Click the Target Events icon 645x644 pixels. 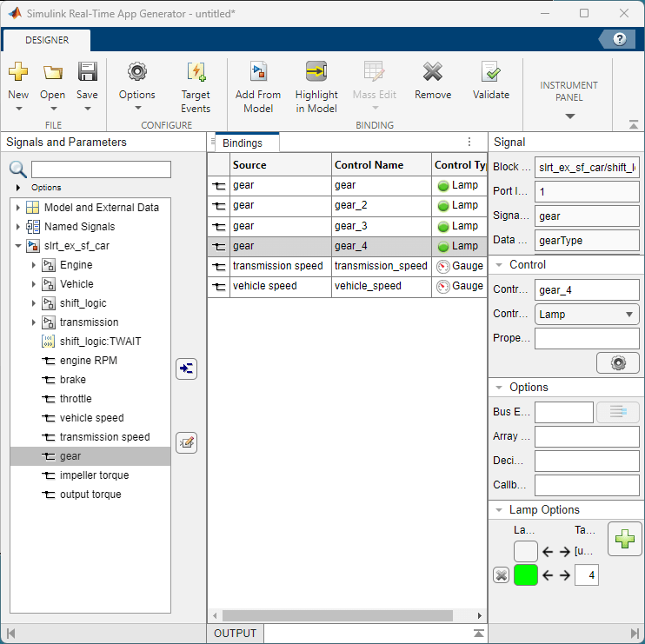[196, 73]
